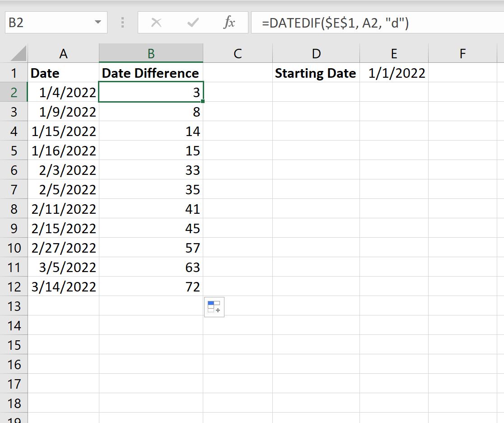The image size is (504, 423).
Task: Click date difference cell with value 57
Action: pyautogui.click(x=151, y=248)
